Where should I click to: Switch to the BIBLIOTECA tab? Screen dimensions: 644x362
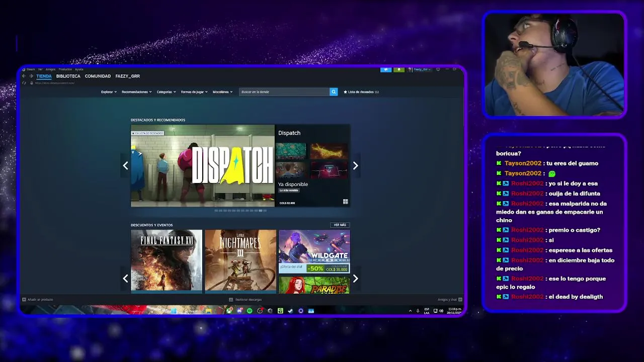pyautogui.click(x=68, y=76)
